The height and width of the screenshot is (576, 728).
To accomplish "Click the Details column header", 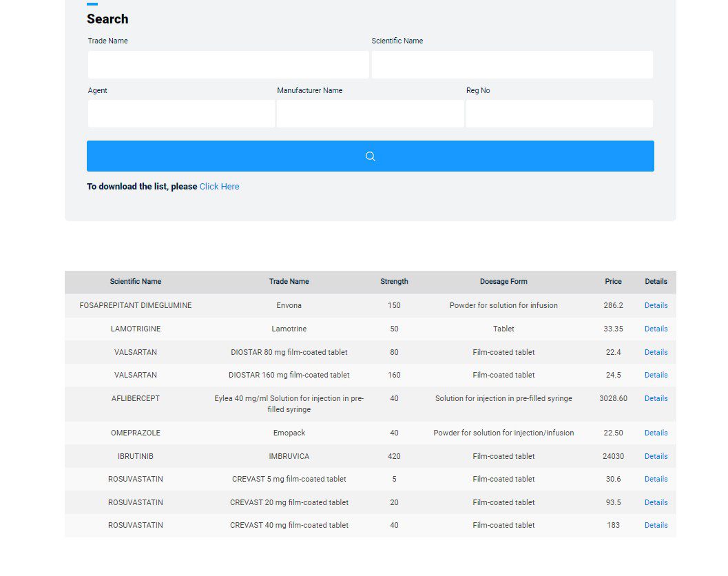I will pos(656,281).
